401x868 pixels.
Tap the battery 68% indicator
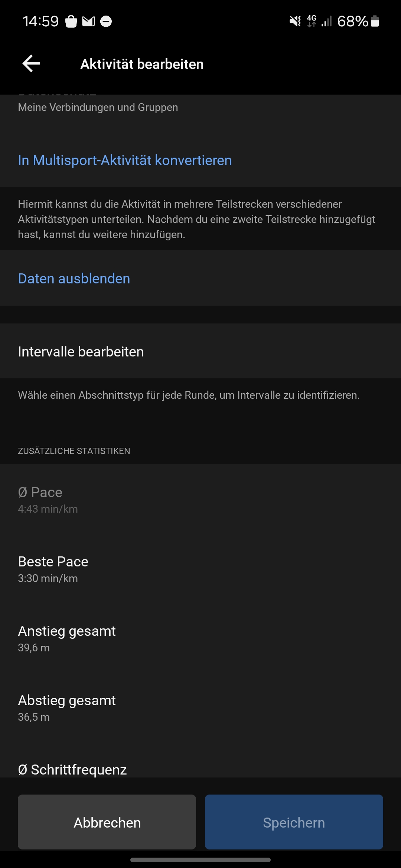click(358, 22)
